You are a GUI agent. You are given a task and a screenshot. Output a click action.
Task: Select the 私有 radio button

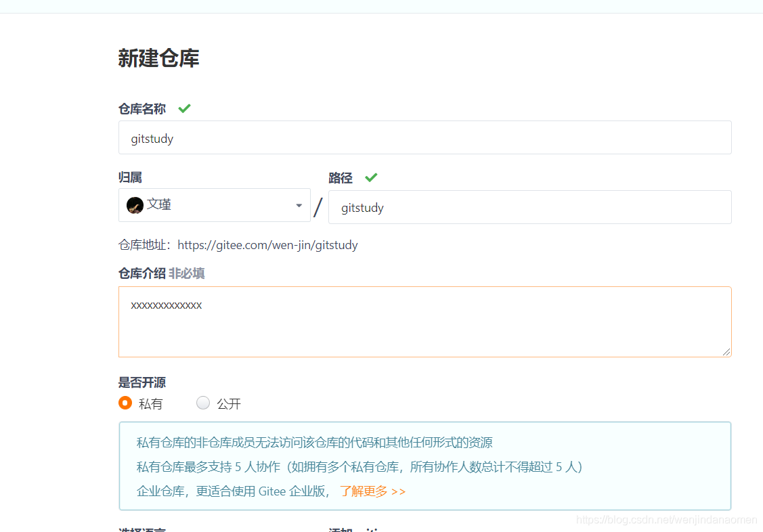coord(125,403)
